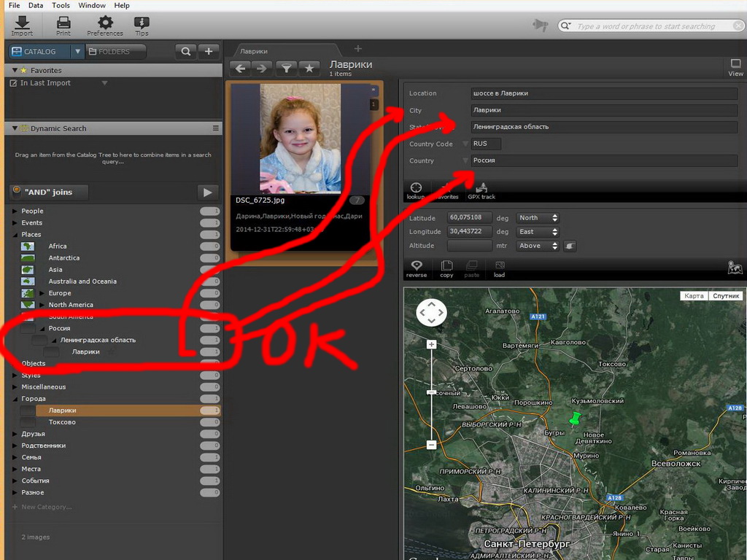Switch to the FOLDERS tab
Image resolution: width=747 pixels, height=560 pixels.
click(116, 52)
